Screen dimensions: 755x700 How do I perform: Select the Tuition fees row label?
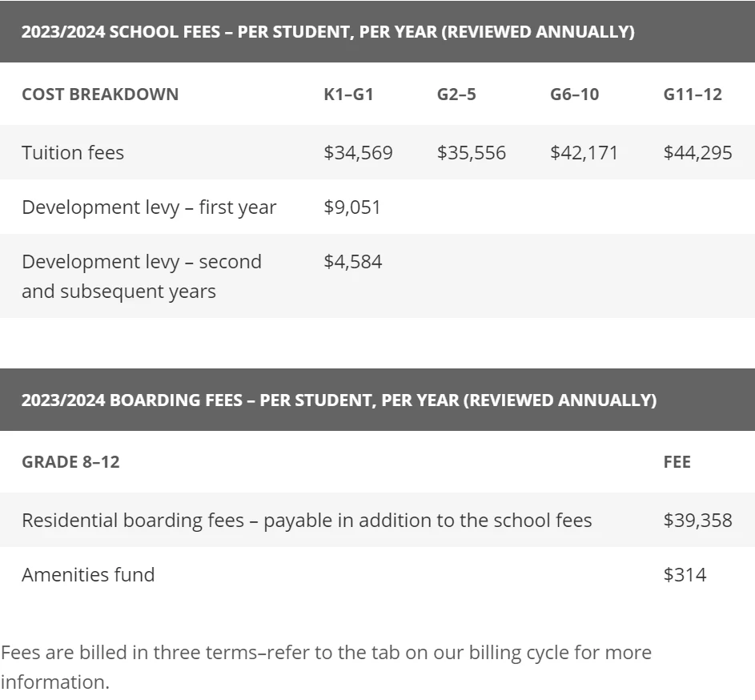73,153
